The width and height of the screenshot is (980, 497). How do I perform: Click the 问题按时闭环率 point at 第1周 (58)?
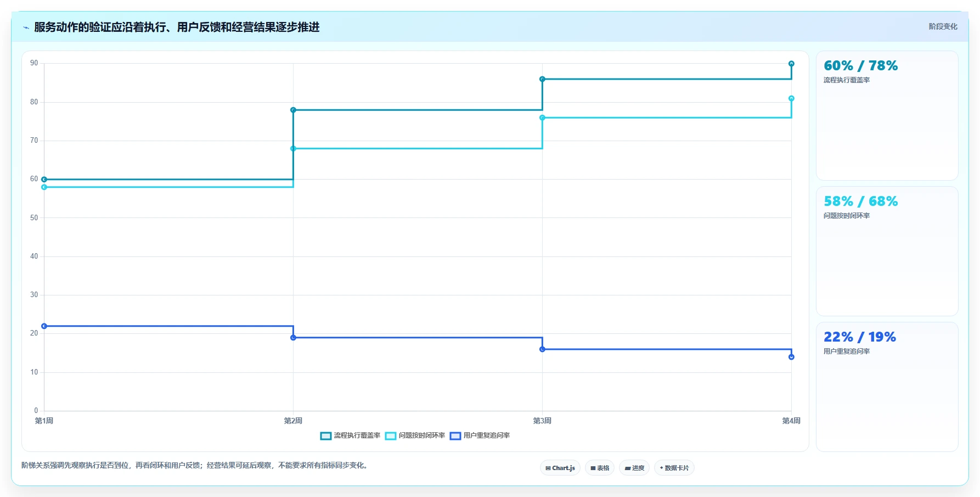click(44, 187)
